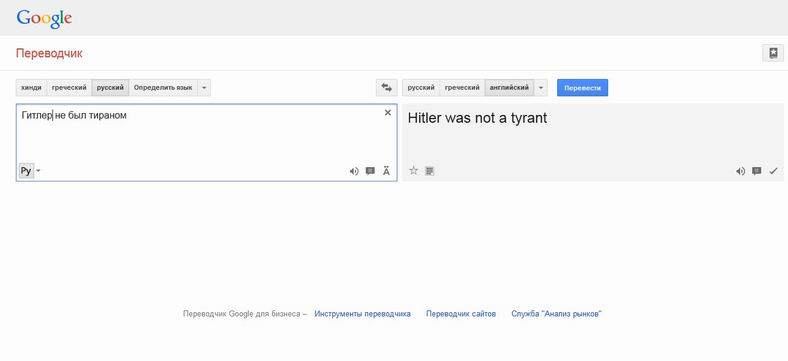Click the Ä transliteration icon

[386, 171]
